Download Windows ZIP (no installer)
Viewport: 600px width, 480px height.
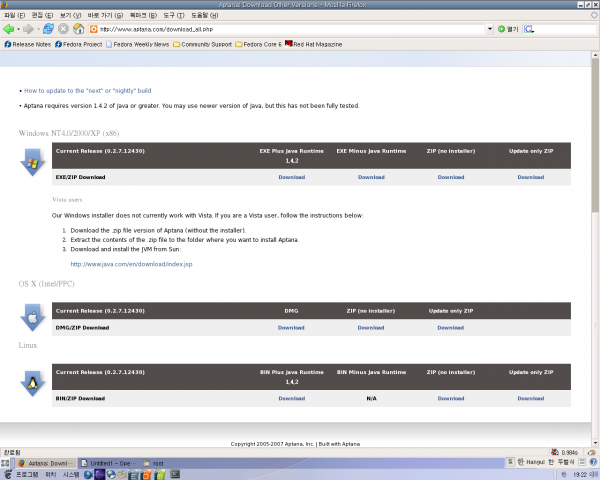pos(451,177)
